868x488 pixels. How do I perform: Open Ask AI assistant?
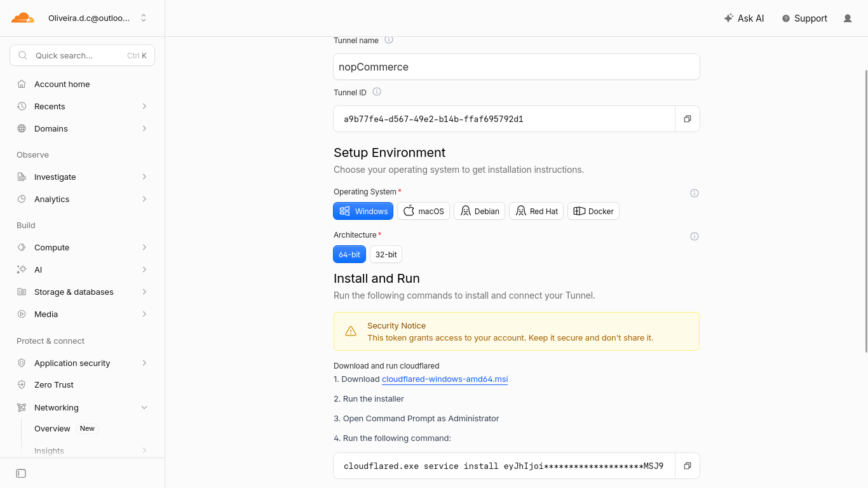744,18
